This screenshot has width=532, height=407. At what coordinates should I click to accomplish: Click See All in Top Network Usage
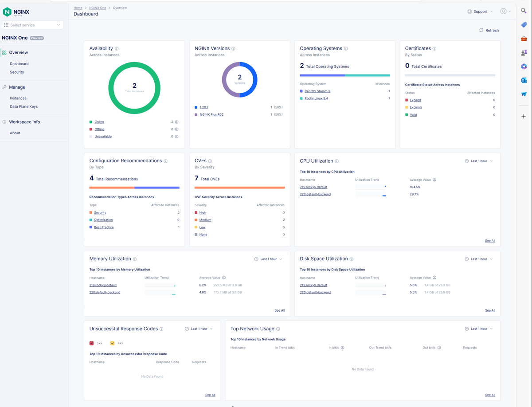[x=490, y=395]
